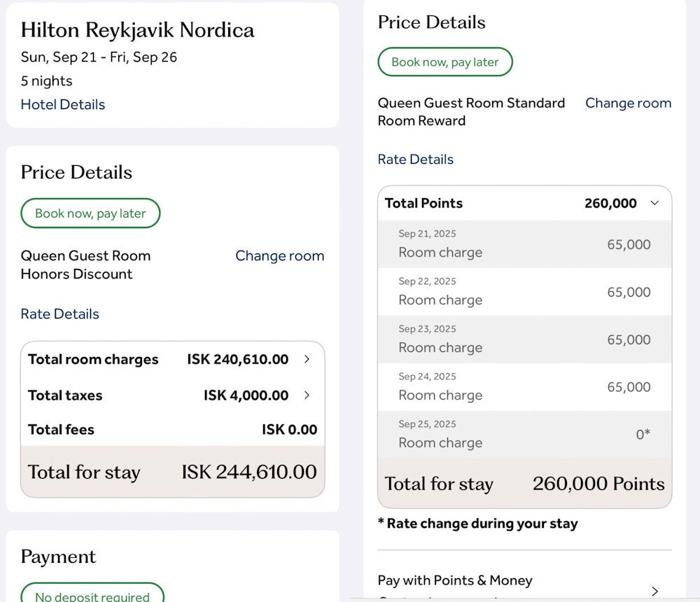Select the Sep 22, 2025 room charge row
Screen dimensions: 700x602
524,292
